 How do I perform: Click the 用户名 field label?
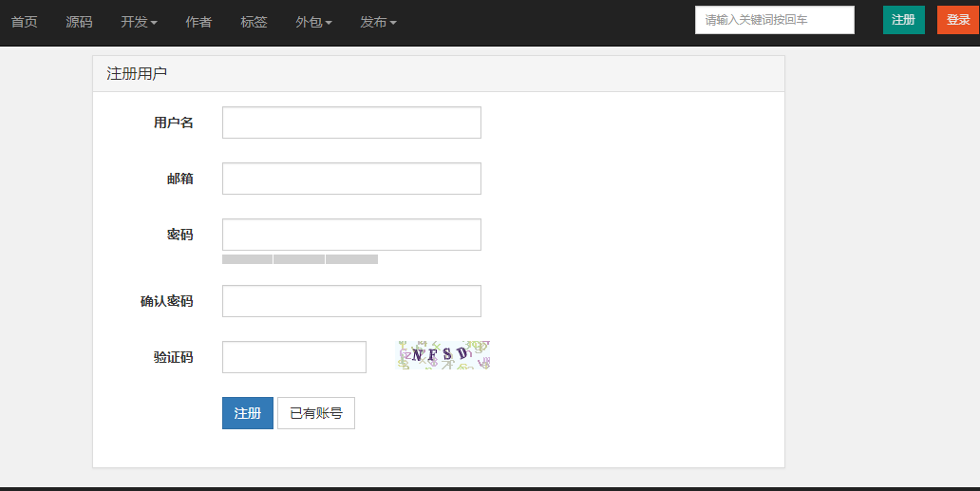click(x=174, y=123)
